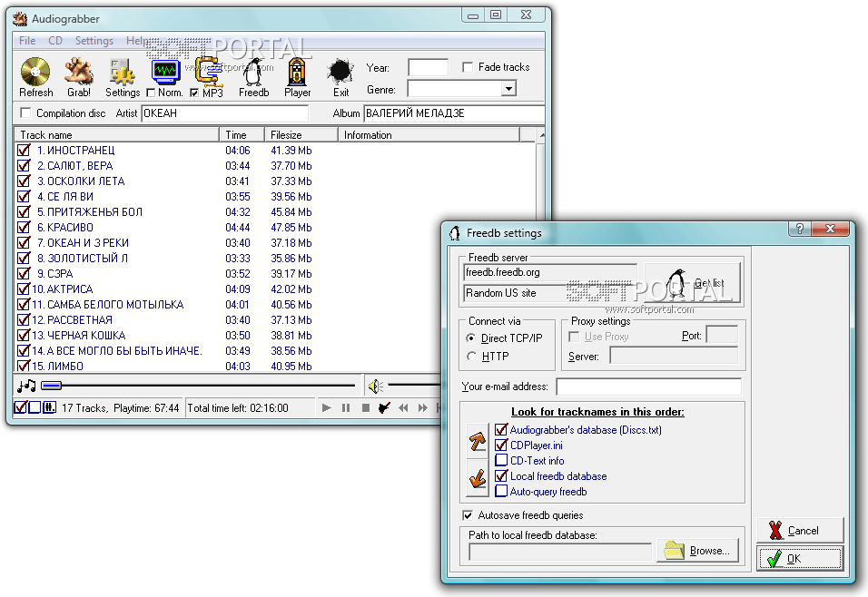Image resolution: width=868 pixels, height=597 pixels.
Task: Toggle the Norm. checkbox
Action: click(151, 93)
